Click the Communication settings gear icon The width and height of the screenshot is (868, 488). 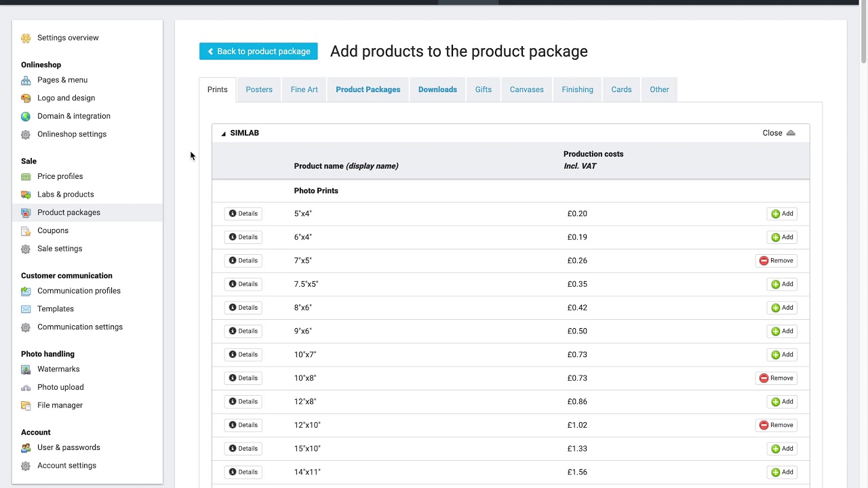tap(26, 327)
